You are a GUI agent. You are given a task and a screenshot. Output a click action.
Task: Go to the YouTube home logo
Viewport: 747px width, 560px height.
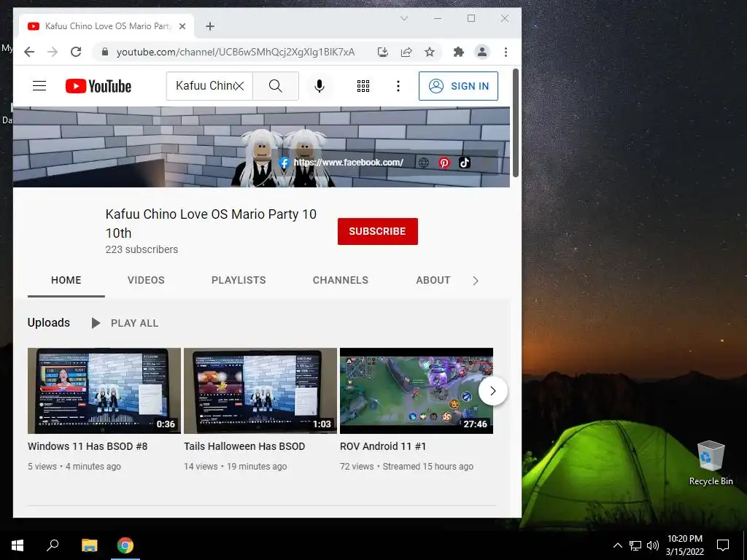click(98, 86)
